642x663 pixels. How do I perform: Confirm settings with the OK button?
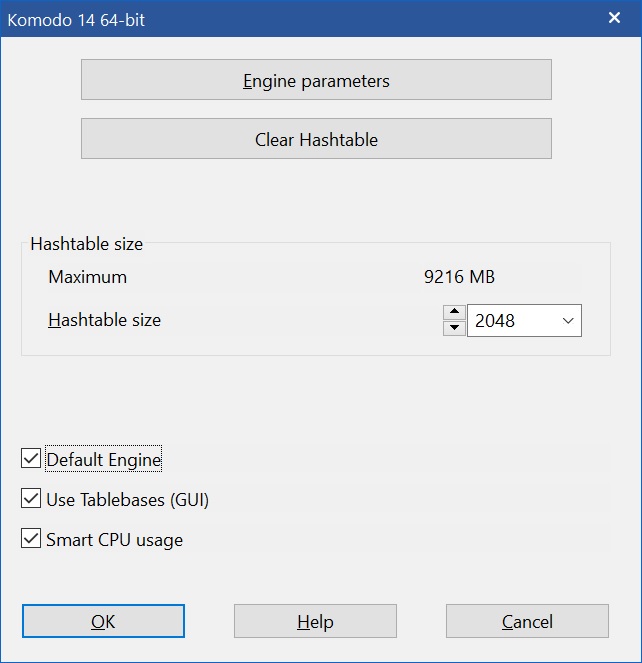coord(103,621)
